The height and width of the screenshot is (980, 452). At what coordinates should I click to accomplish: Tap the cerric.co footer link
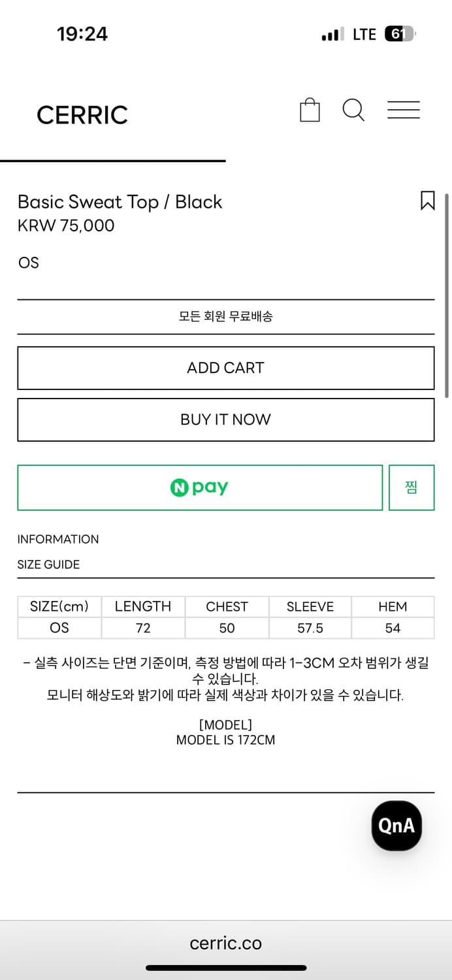(225, 942)
